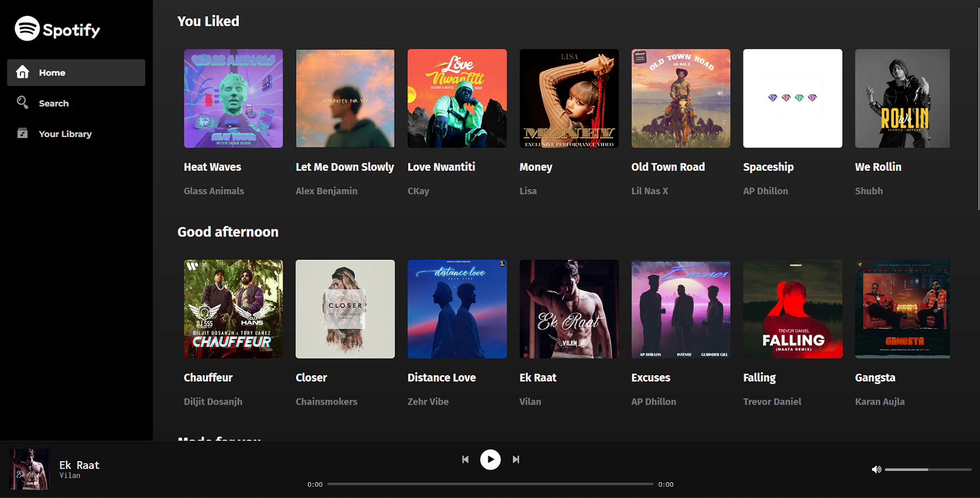The height and width of the screenshot is (498, 980).
Task: Click the Shubh artist name
Action: pyautogui.click(x=869, y=191)
